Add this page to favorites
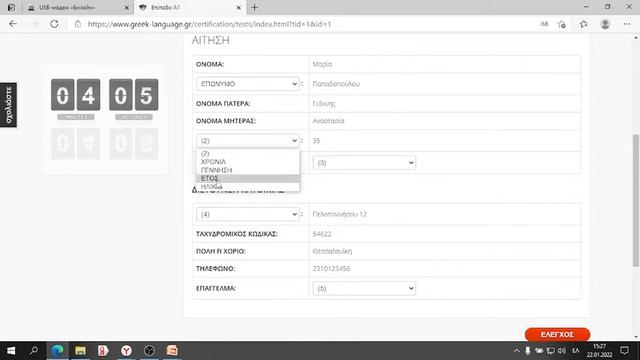Screen dimensions: 640x360 click(x=562, y=24)
